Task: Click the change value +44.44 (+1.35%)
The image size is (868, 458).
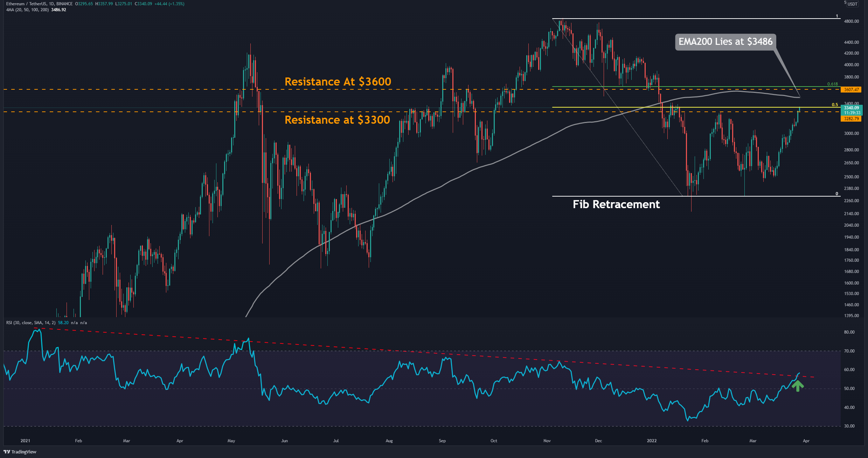Action: pyautogui.click(x=169, y=4)
